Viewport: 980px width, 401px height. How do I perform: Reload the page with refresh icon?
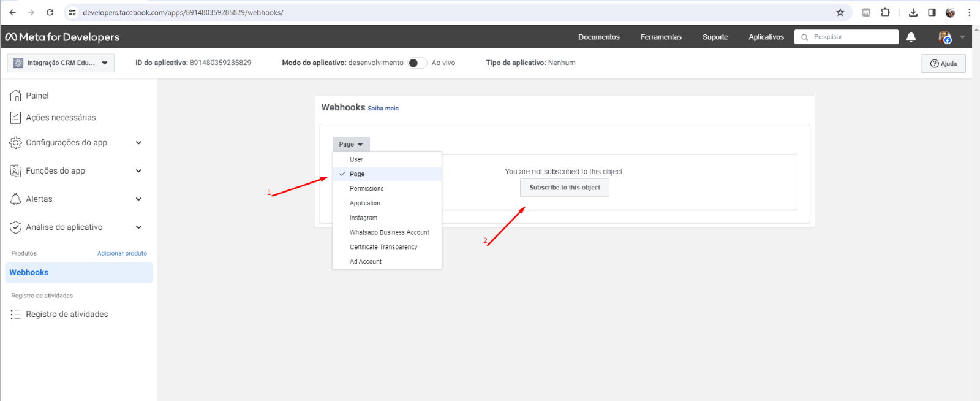click(50, 12)
